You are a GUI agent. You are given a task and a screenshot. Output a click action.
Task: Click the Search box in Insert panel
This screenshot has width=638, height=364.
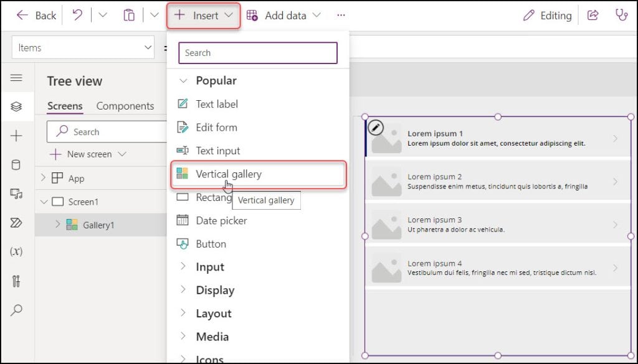[258, 53]
